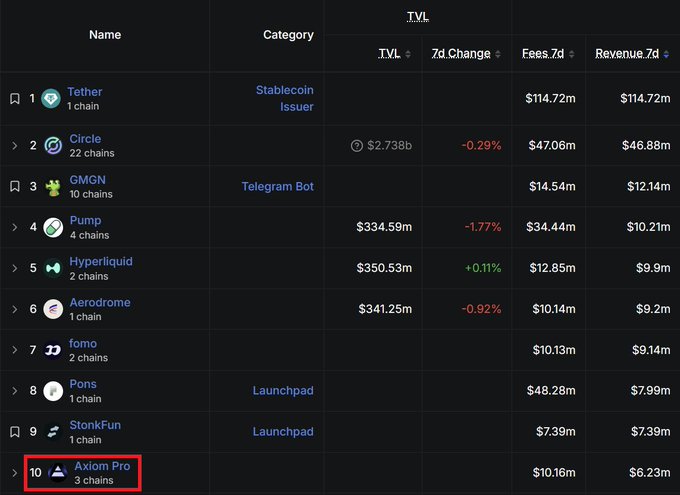Expand the Axiom Pro row
680x495 pixels.
(15, 472)
